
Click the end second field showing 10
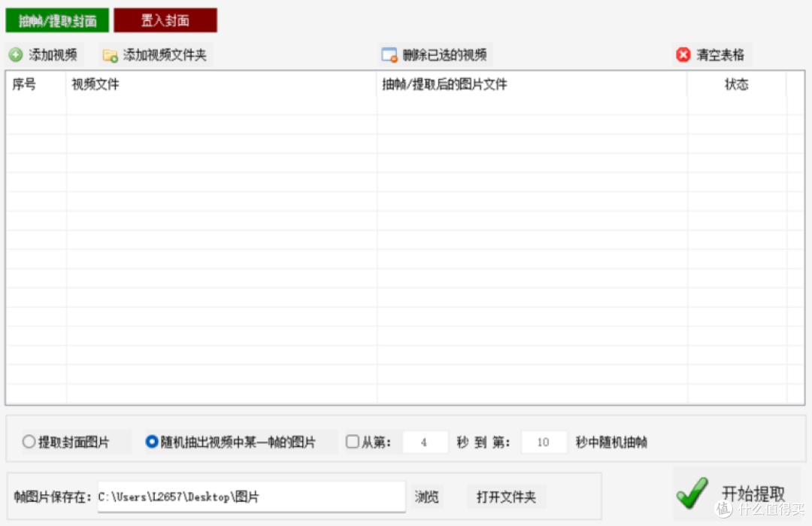tap(544, 442)
